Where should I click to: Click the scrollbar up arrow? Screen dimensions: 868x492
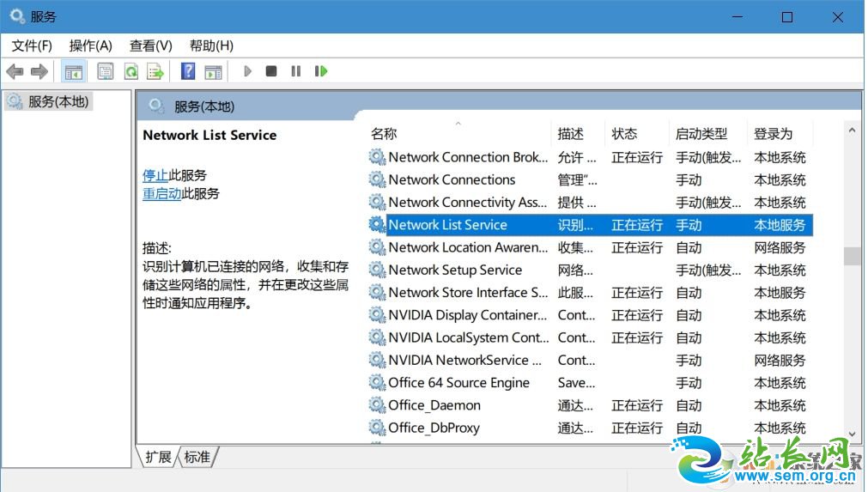[852, 131]
